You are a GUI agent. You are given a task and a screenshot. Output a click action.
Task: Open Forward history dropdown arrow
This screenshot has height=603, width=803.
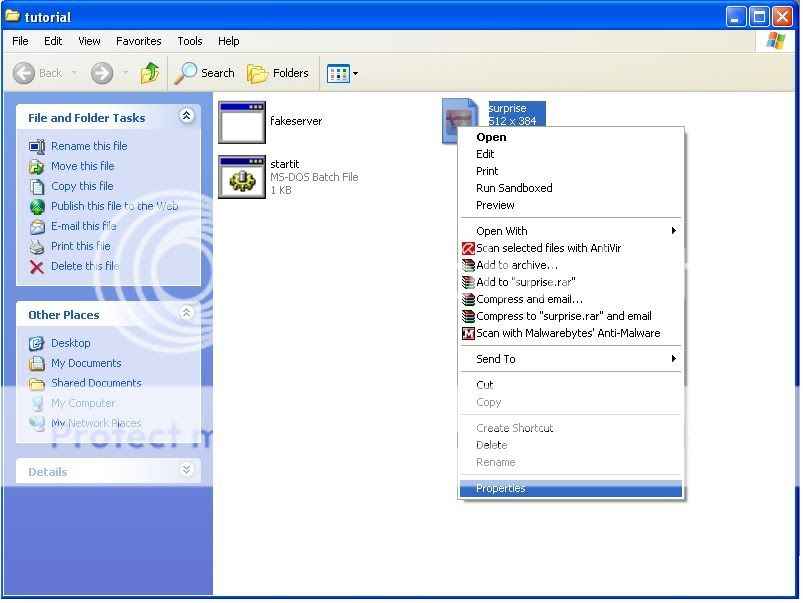click(x=126, y=73)
